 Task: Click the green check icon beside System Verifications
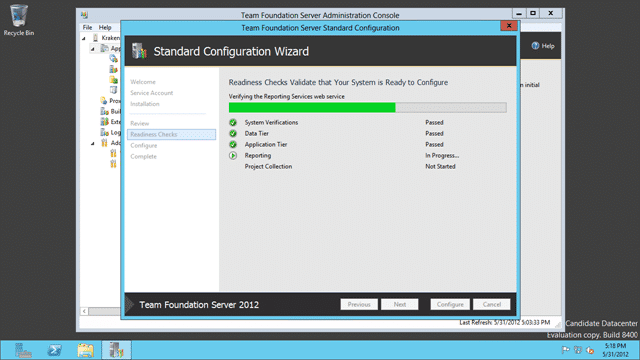233,122
